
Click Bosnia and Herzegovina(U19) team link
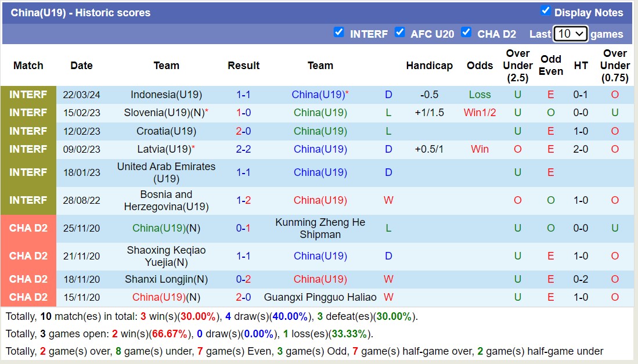click(x=167, y=200)
